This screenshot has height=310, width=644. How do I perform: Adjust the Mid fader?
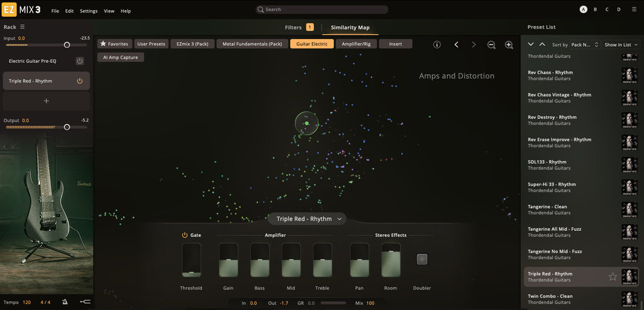[291, 260]
